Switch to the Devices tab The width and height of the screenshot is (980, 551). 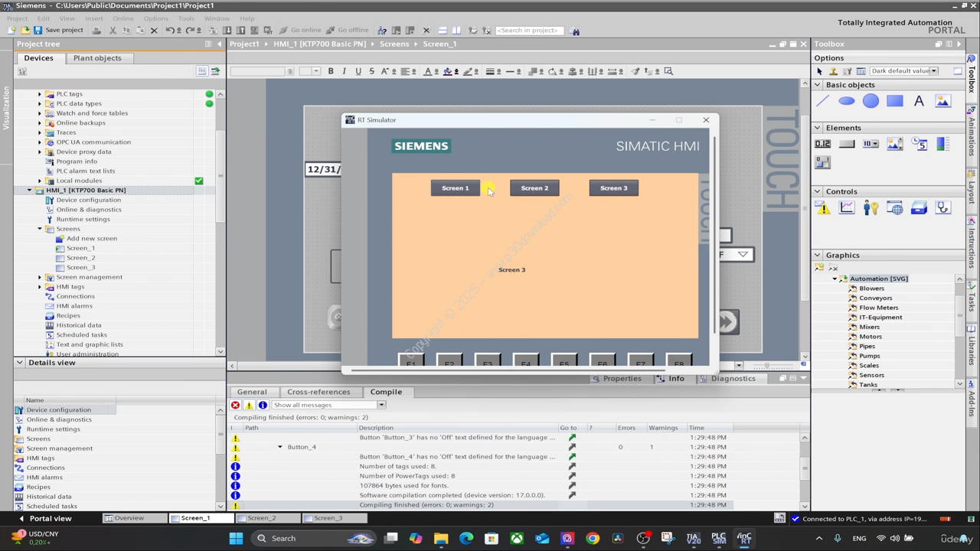(38, 58)
